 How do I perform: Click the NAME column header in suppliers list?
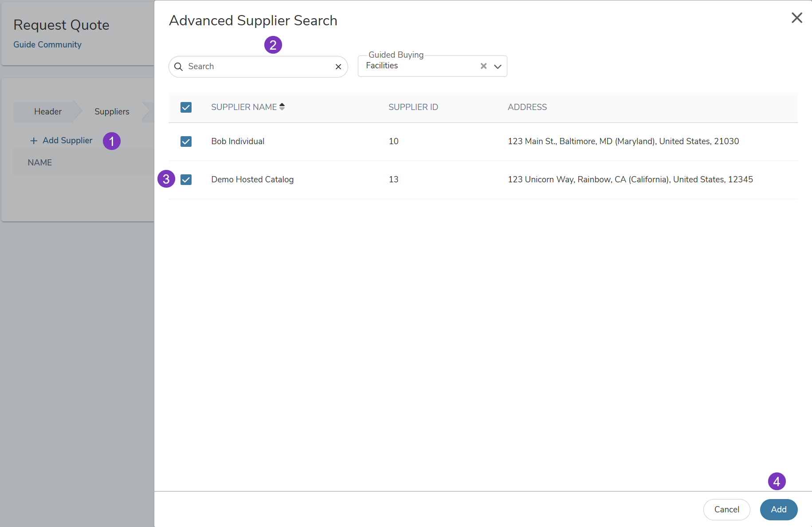[x=40, y=162]
